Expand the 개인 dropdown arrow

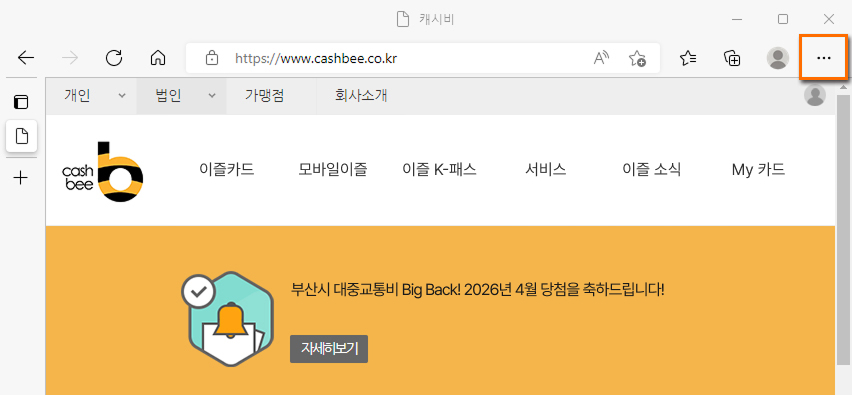click(122, 96)
